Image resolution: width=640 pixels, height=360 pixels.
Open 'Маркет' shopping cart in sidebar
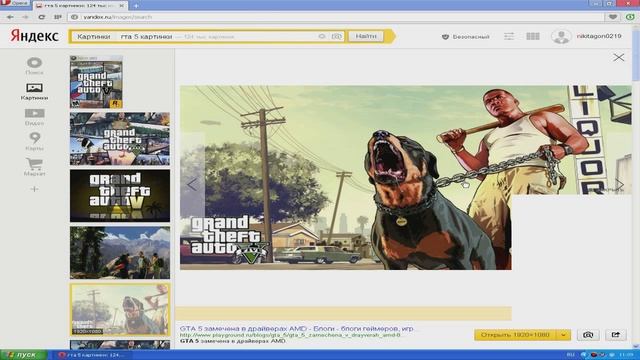pos(34,167)
